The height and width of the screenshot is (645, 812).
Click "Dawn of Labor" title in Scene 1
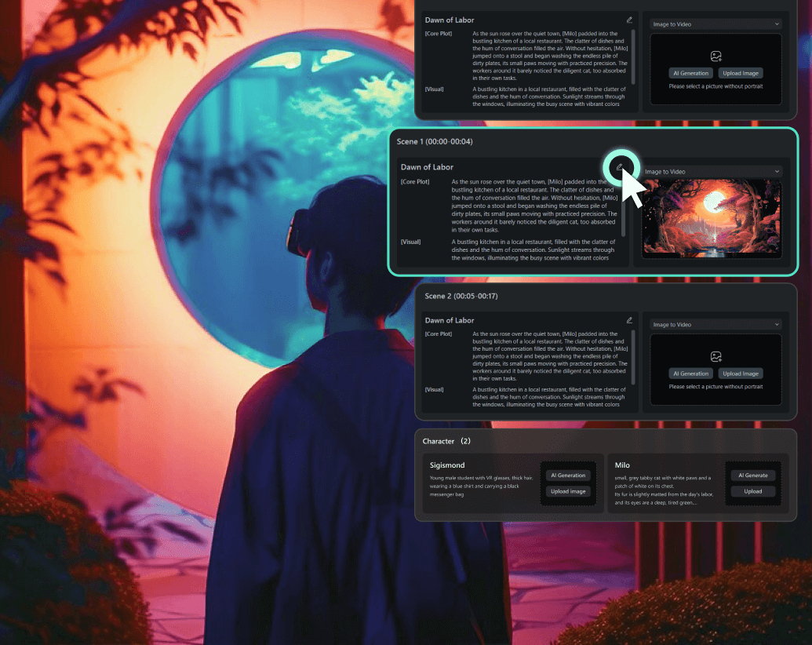427,167
